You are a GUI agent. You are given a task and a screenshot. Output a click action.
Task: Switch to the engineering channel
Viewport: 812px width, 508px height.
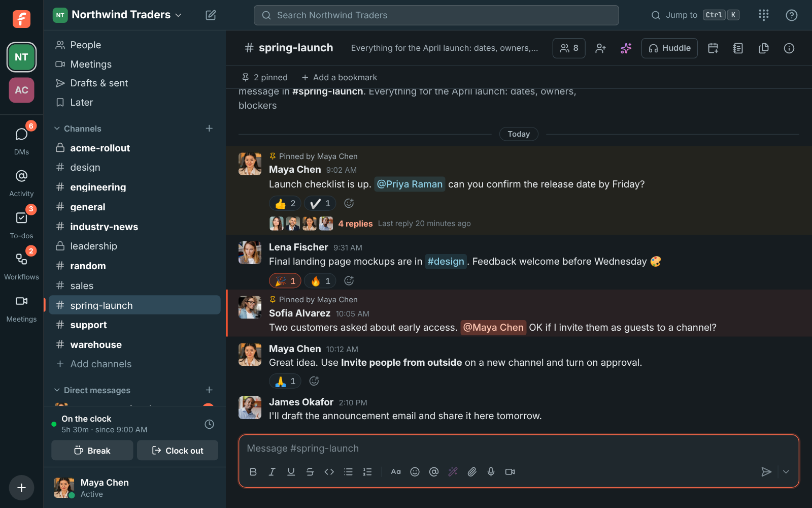[x=134, y=187]
